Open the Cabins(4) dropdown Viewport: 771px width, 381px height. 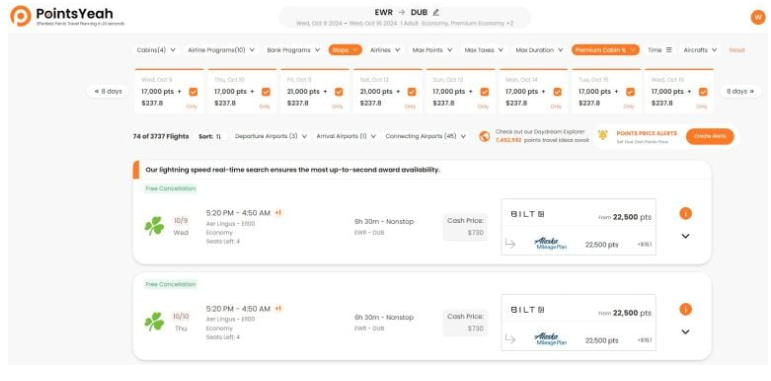156,50
